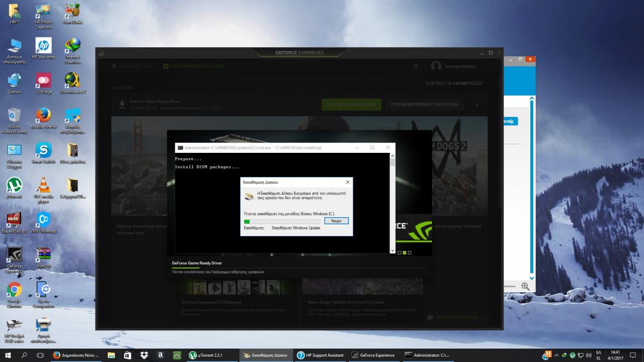Launch HandBrake from the desktop
The height and width of the screenshot is (362, 644).
point(72,13)
